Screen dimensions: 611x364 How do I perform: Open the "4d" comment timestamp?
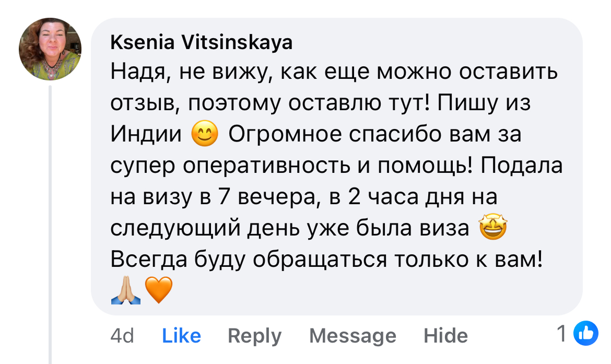click(122, 335)
